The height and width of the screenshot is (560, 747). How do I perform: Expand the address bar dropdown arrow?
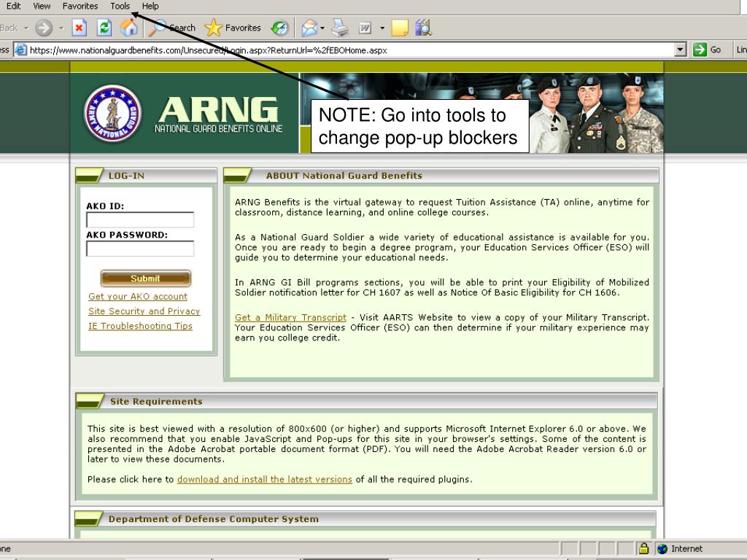pos(681,50)
